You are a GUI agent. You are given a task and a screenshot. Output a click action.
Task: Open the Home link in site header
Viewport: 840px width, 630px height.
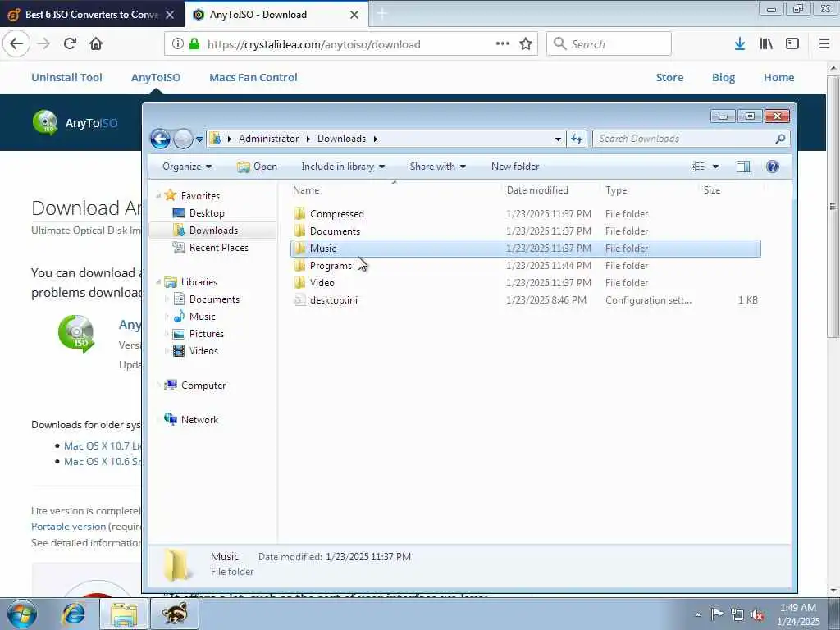(778, 78)
